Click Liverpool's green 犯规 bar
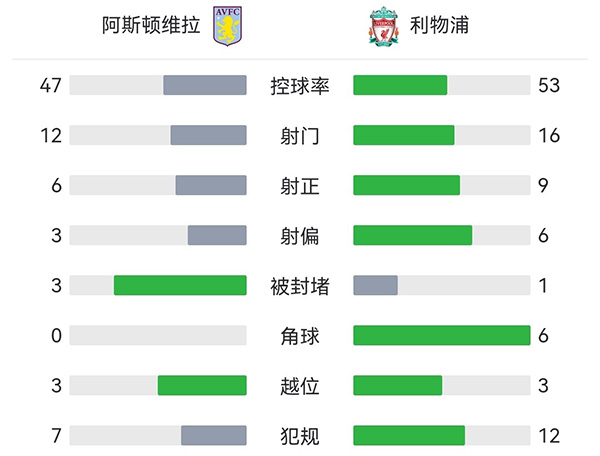Viewport: 600px width, 456px height. click(409, 436)
